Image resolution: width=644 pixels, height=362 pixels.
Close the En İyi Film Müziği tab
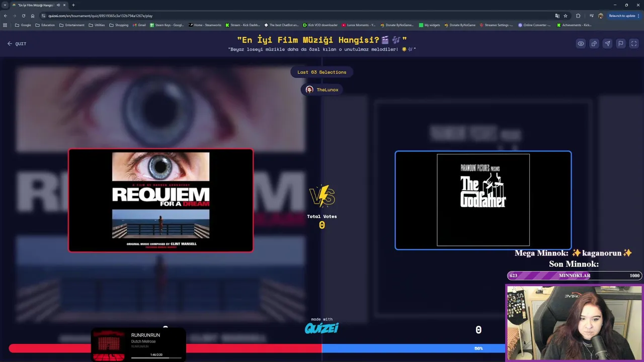click(x=64, y=5)
